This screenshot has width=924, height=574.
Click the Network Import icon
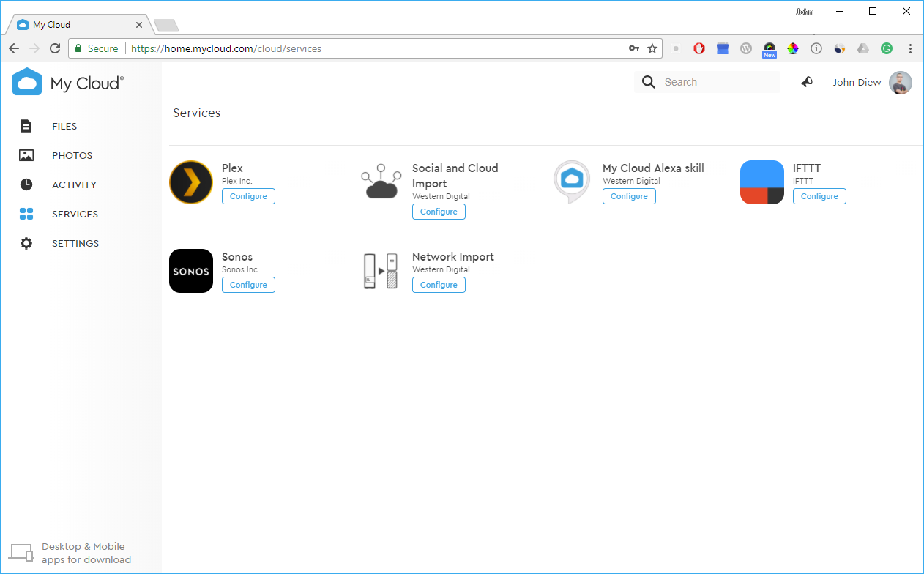tap(381, 271)
